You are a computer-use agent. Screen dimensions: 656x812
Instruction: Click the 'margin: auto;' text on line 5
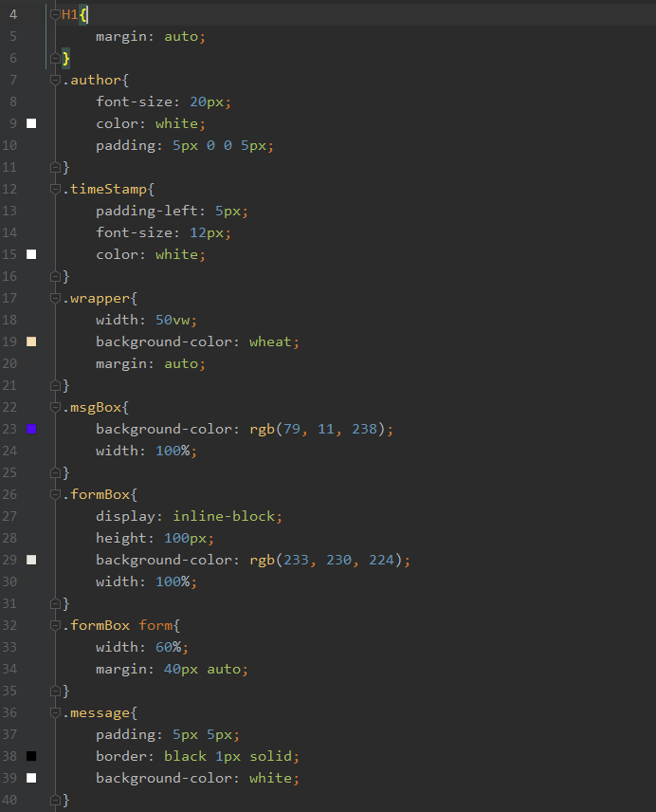tap(151, 37)
